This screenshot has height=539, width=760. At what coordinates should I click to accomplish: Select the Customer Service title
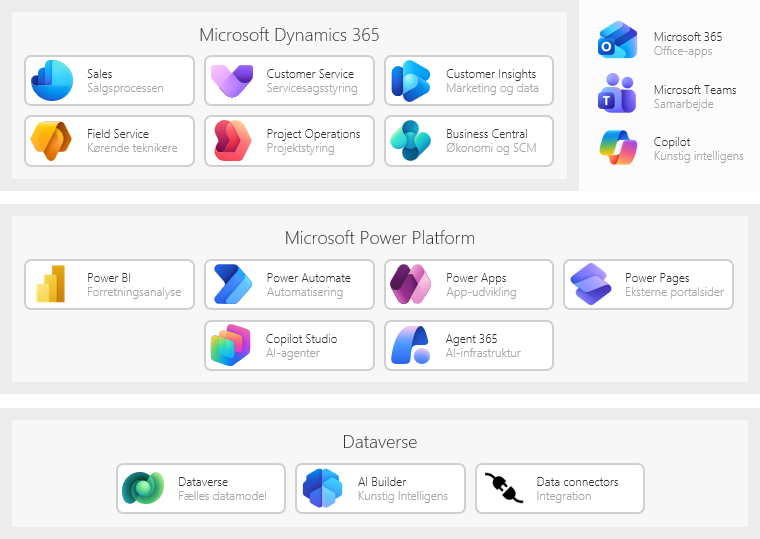coord(310,74)
